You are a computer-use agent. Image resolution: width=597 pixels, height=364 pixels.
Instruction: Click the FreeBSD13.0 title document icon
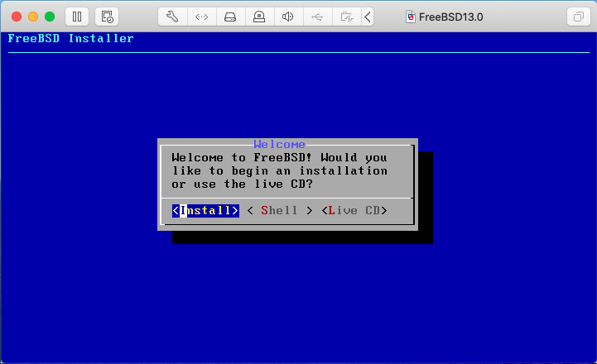[x=411, y=17]
